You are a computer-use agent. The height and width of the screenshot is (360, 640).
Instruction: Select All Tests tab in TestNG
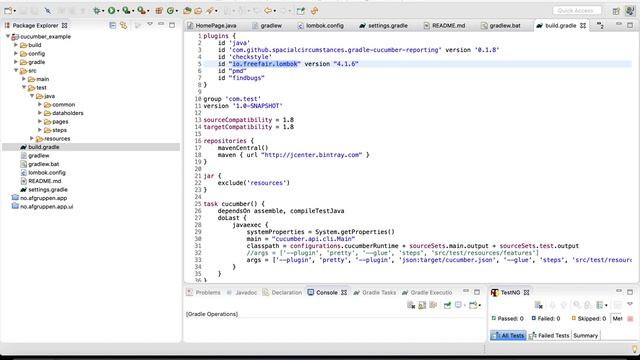point(508,335)
